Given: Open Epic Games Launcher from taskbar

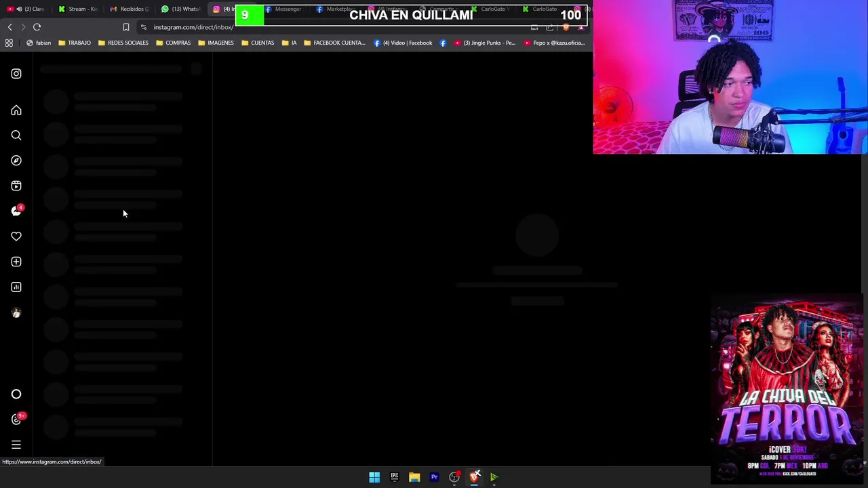Looking at the screenshot, I should pos(394,477).
